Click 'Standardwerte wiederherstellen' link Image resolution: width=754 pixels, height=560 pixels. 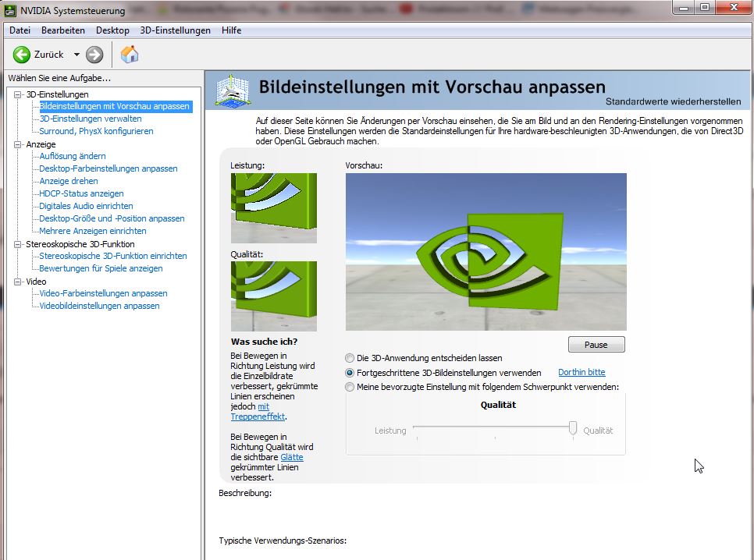coord(673,101)
